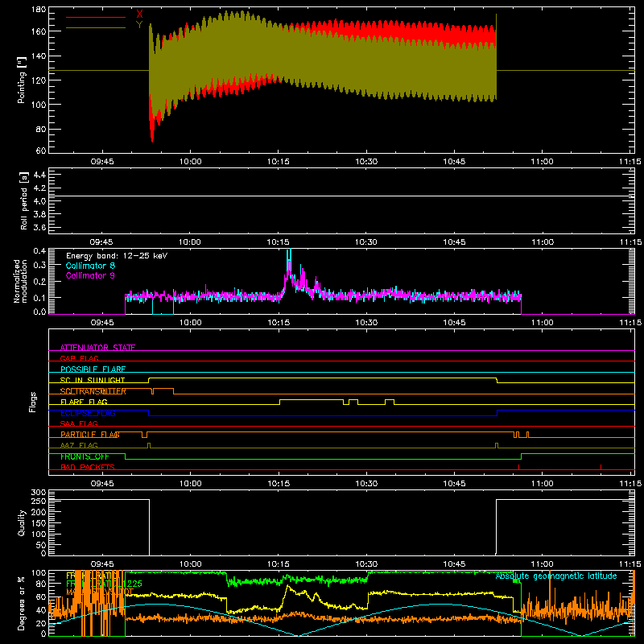This screenshot has width=644, height=644.
Task: Click the GAP_FLAG label
Action: click(79, 358)
